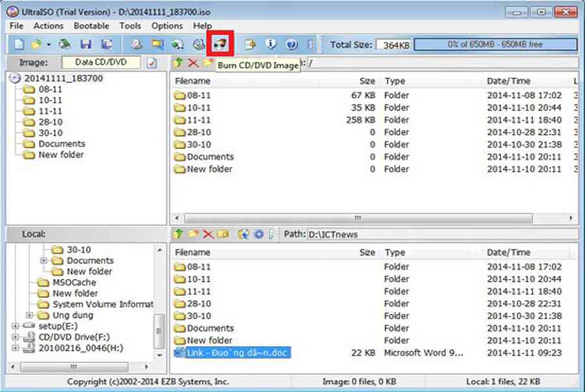Click the red X delete icon in Image toolbar

click(193, 62)
